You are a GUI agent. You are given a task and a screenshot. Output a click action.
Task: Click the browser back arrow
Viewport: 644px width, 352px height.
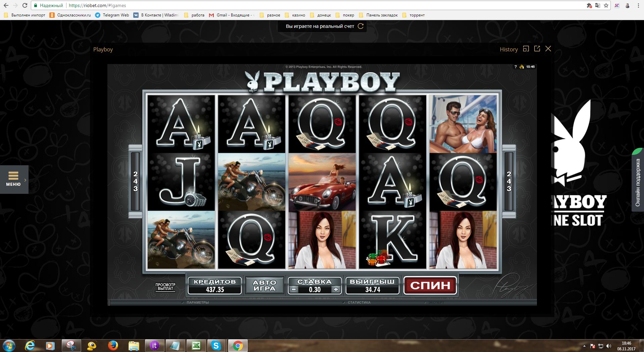click(x=6, y=5)
